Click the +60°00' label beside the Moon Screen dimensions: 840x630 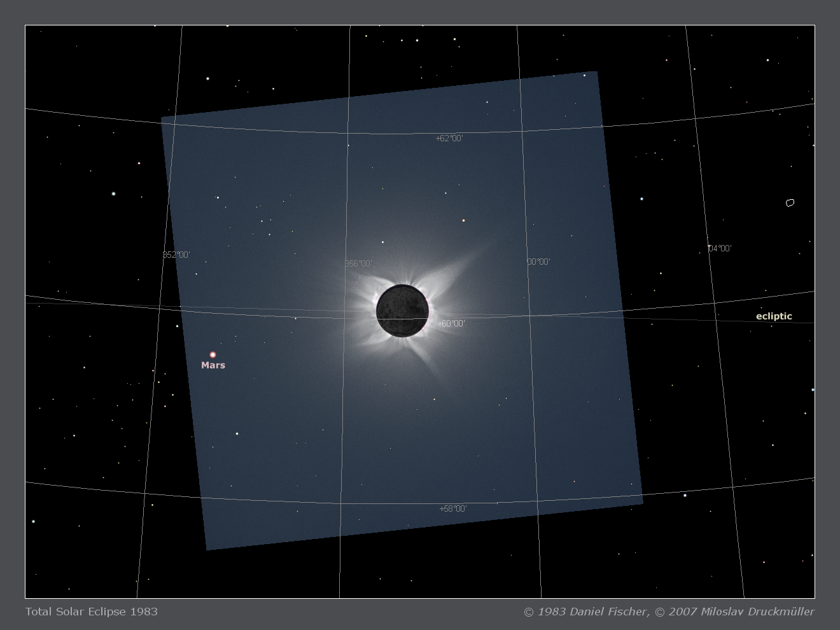click(x=451, y=324)
